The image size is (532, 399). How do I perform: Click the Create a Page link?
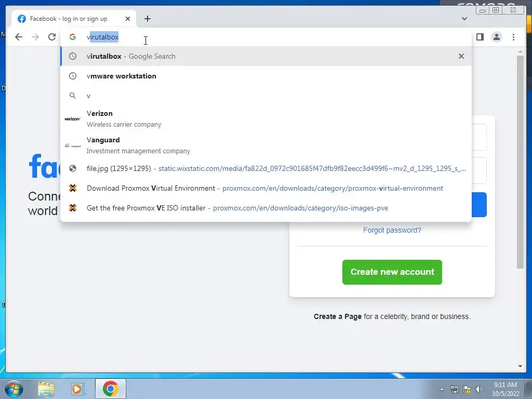[338, 316]
